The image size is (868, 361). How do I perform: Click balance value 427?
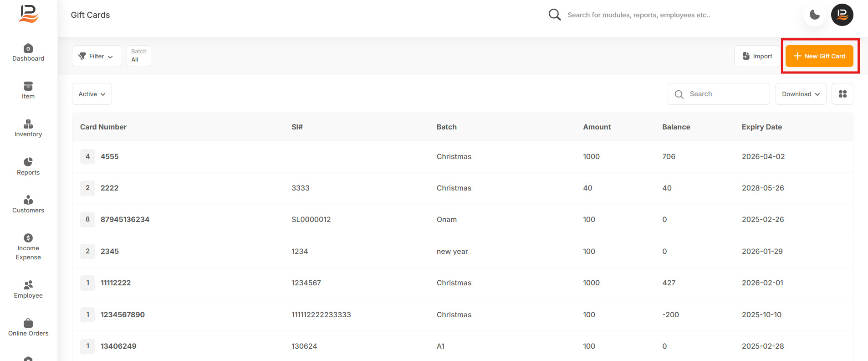point(669,283)
